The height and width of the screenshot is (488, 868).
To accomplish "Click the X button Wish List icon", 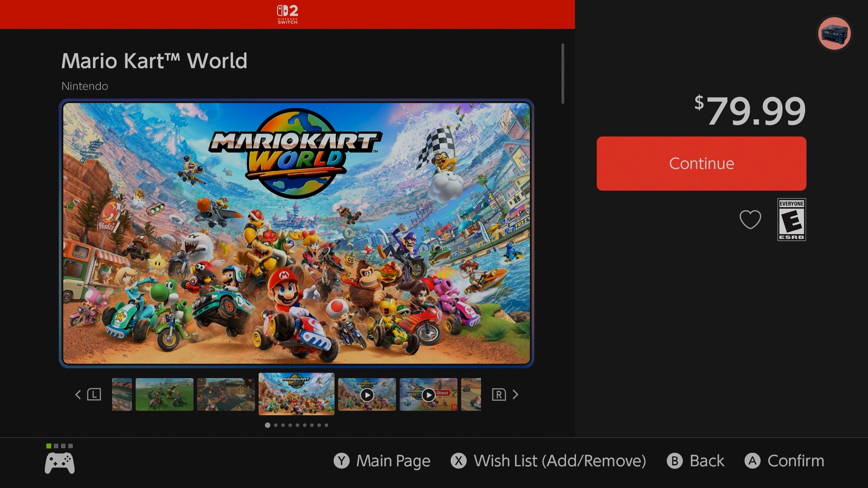I will click(x=458, y=461).
